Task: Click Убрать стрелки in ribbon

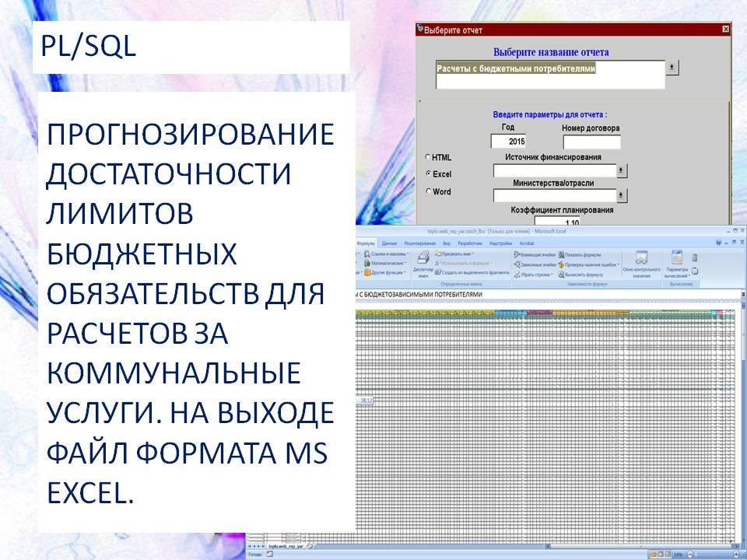Action: tap(533, 275)
